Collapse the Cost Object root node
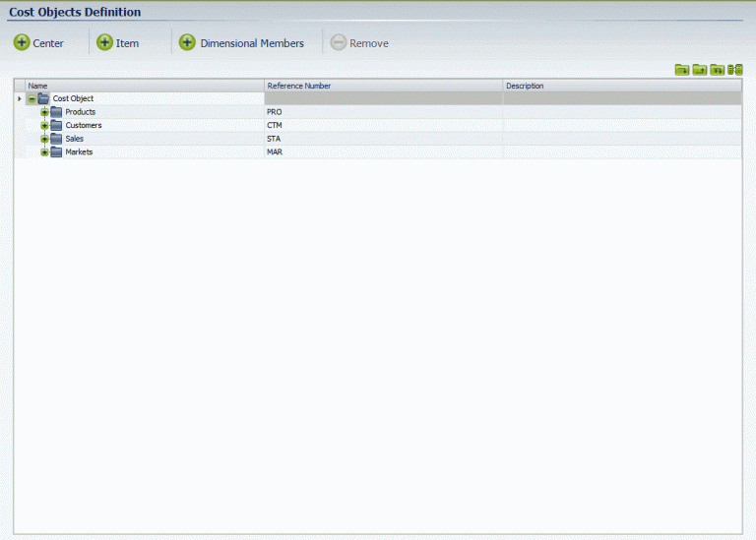Screen dimensions: 756x540 click(x=31, y=98)
